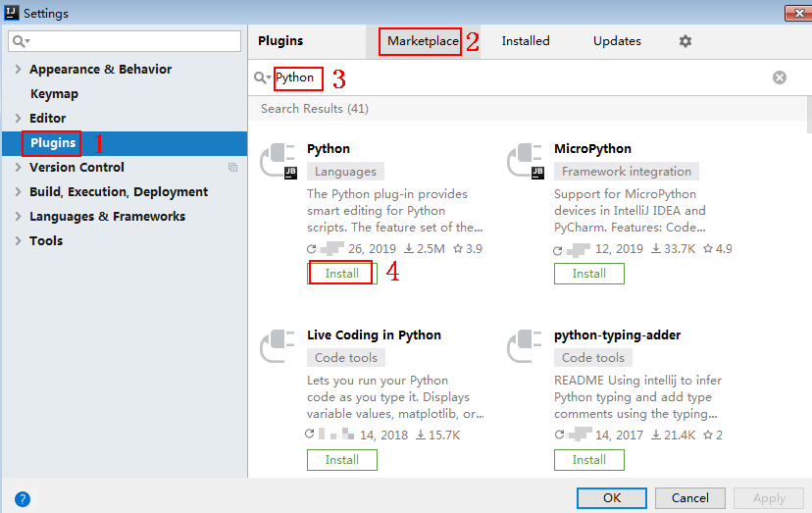Select the Version Control category
The height and width of the screenshot is (513, 812).
click(x=76, y=168)
